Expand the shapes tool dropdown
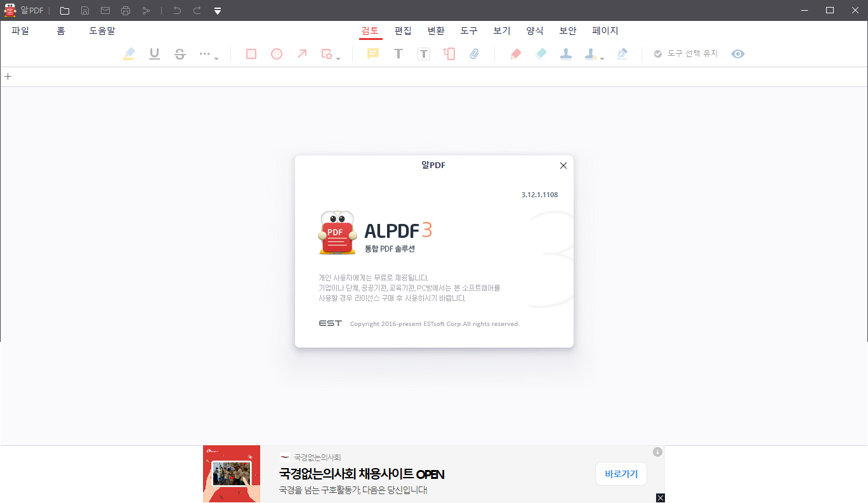This screenshot has width=868, height=503. (338, 57)
